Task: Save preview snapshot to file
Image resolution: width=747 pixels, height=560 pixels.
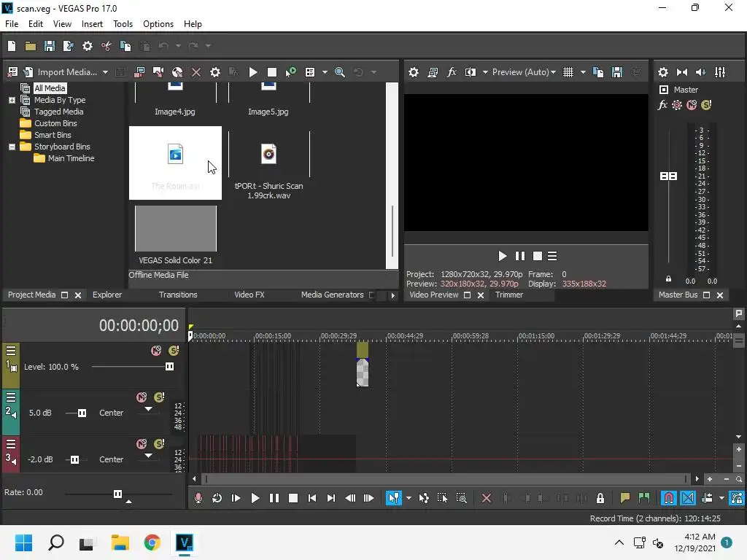Action: click(617, 72)
